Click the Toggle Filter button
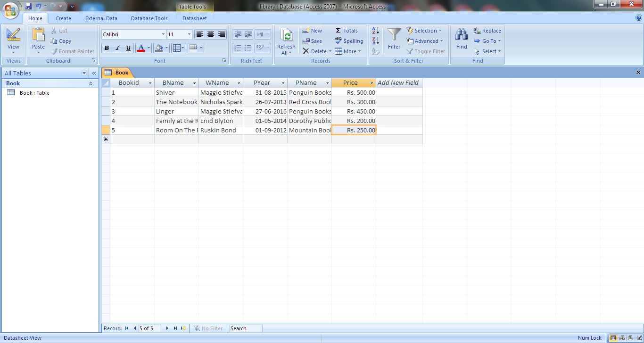Screen dimensions: 644x343 pyautogui.click(x=425, y=51)
